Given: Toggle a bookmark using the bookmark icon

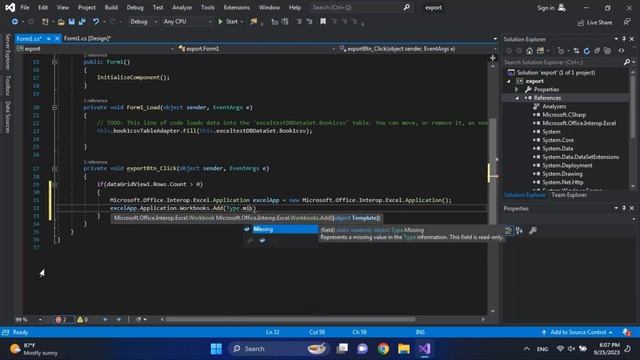Looking at the screenshot, I should 323,22.
